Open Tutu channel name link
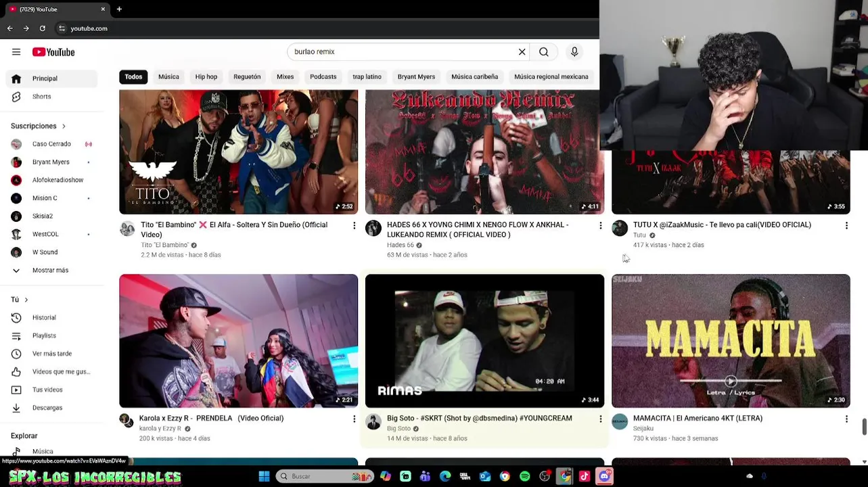Screen dimensions: 868x487 point(639,235)
